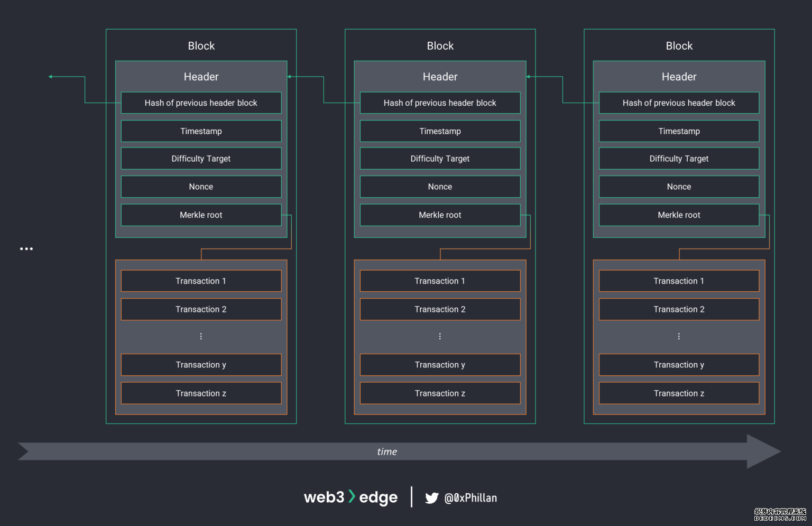Select Transaction z in the leftmost block
Viewport: 812px width, 526px height.
pyautogui.click(x=201, y=393)
